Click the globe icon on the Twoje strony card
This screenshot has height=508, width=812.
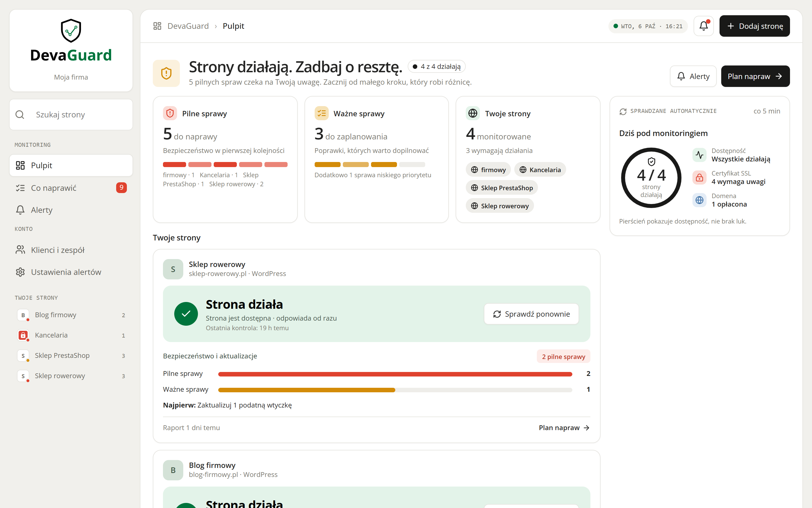point(473,113)
